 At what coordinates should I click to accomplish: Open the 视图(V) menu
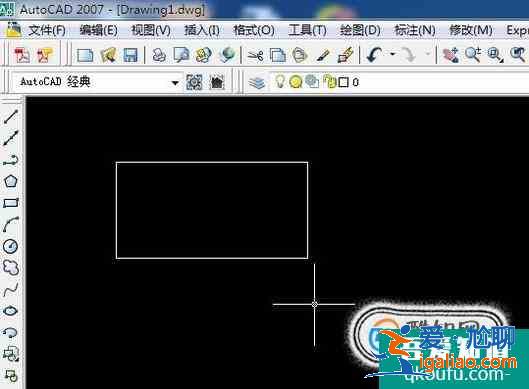(151, 31)
